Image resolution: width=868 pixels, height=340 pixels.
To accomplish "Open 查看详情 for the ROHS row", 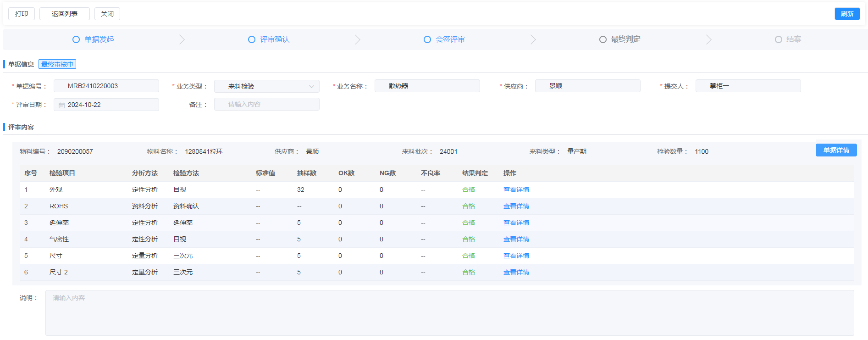I will point(516,206).
